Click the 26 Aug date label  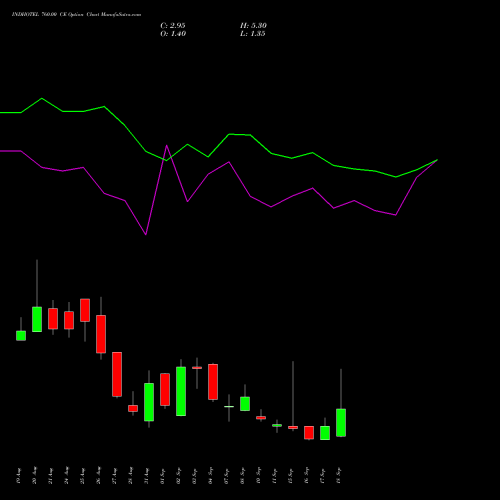point(99,476)
